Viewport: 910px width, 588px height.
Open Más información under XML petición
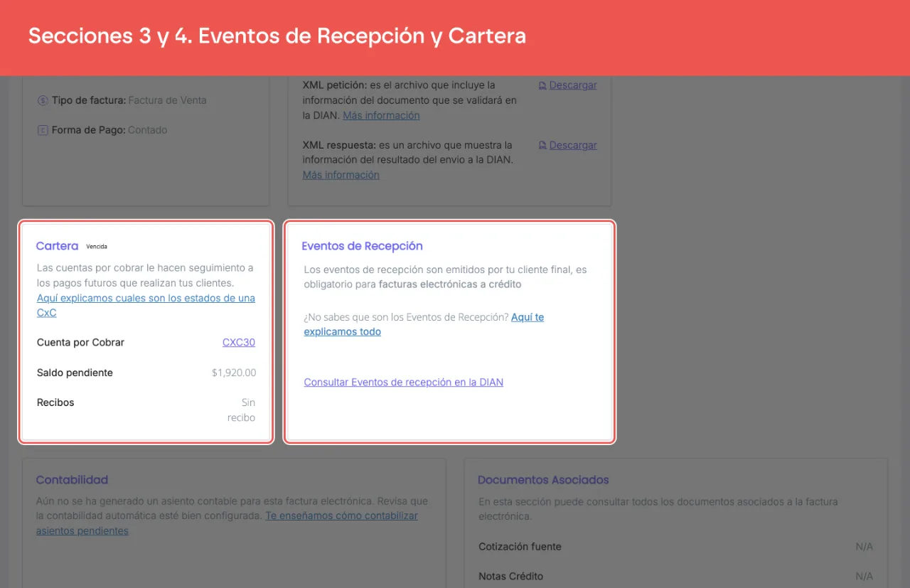381,115
